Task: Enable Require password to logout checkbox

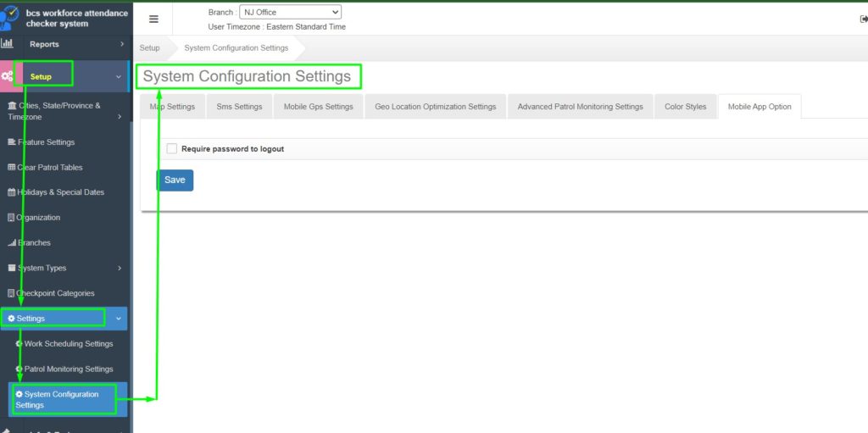Action: pyautogui.click(x=172, y=148)
